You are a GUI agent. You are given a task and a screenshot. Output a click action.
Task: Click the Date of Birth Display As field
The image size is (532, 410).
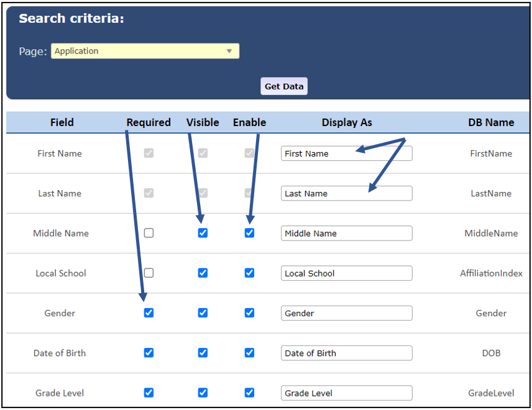coord(346,353)
